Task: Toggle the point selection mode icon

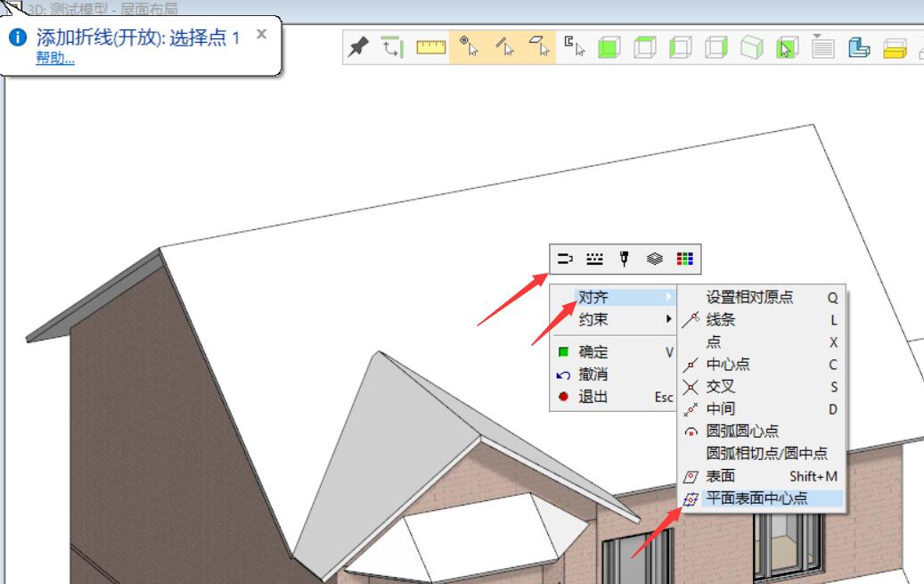Action: [x=469, y=46]
